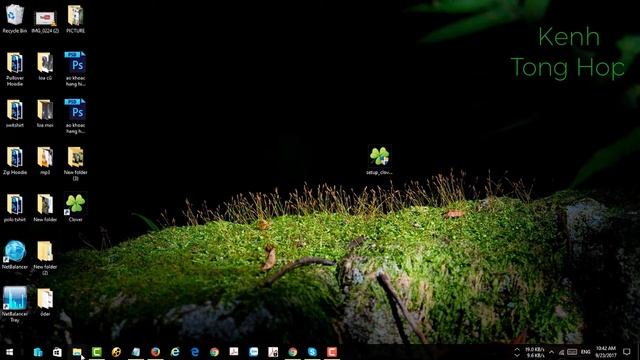640x360 pixels.
Task: Launch Internet Explorer from the taskbar
Action: click(x=175, y=352)
